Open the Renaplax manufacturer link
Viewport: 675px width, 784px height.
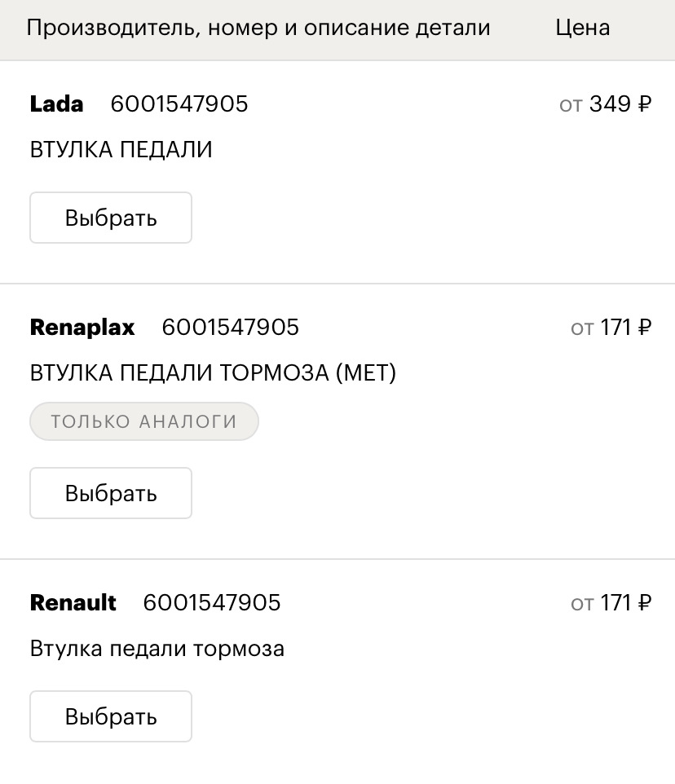(x=82, y=327)
